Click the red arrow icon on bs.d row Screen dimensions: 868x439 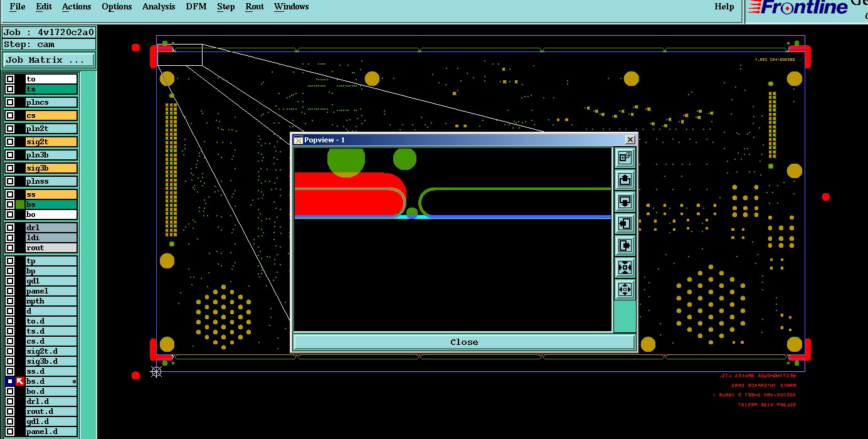point(20,381)
